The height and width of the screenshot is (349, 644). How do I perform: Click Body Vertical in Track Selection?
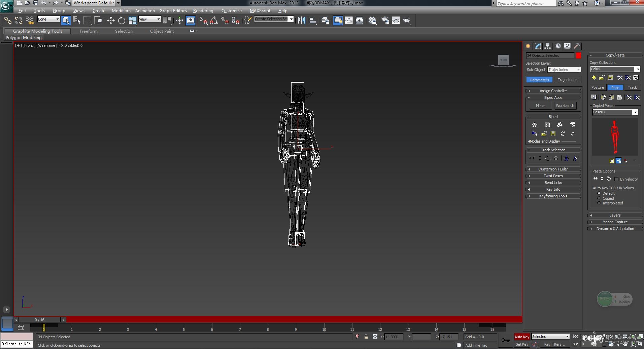point(540,158)
